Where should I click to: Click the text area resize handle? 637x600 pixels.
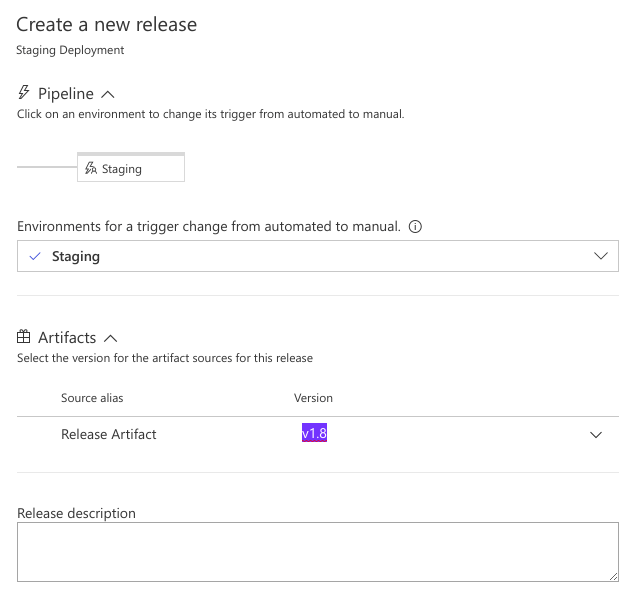pyautogui.click(x=613, y=576)
